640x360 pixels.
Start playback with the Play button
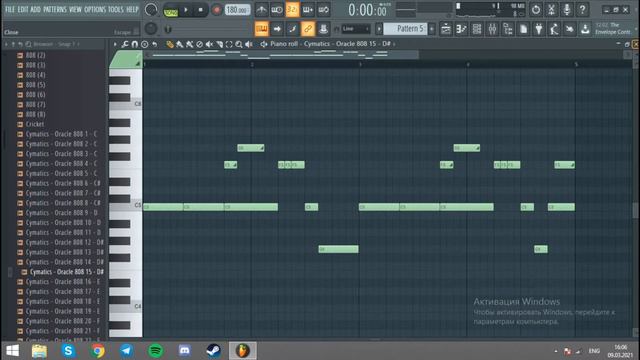[186, 10]
